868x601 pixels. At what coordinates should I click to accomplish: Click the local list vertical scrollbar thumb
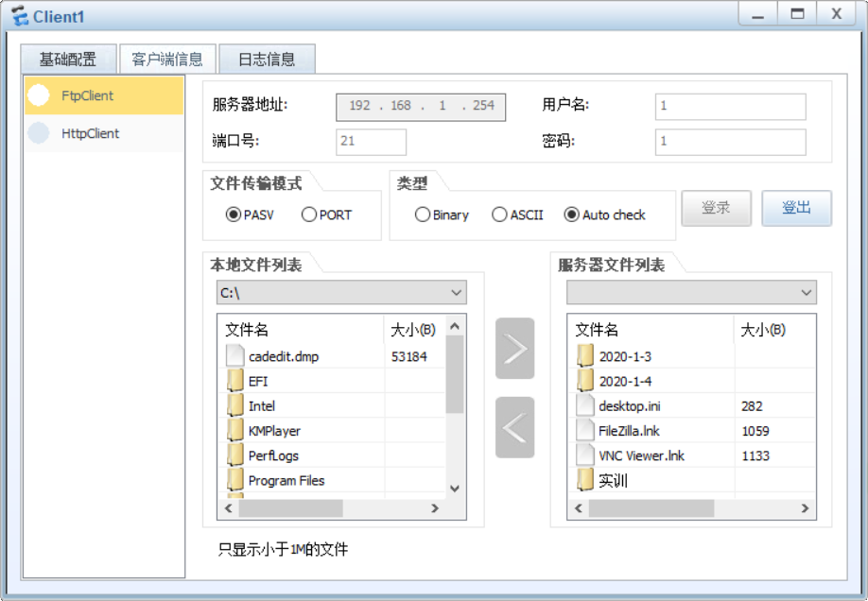tap(455, 374)
